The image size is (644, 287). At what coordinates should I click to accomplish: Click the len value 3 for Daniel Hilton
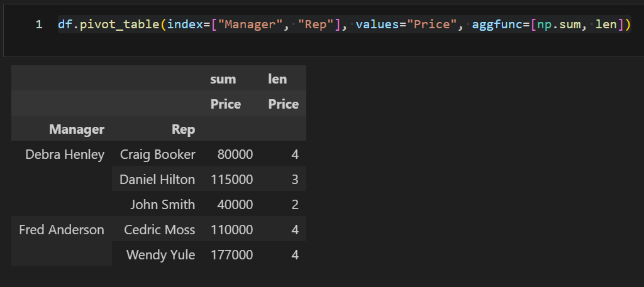(294, 180)
